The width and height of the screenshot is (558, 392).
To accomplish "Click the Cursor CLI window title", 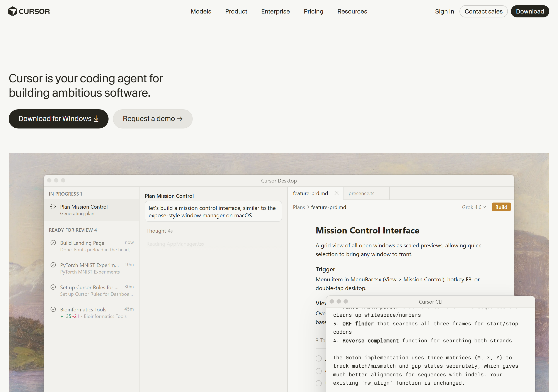I will (430, 302).
